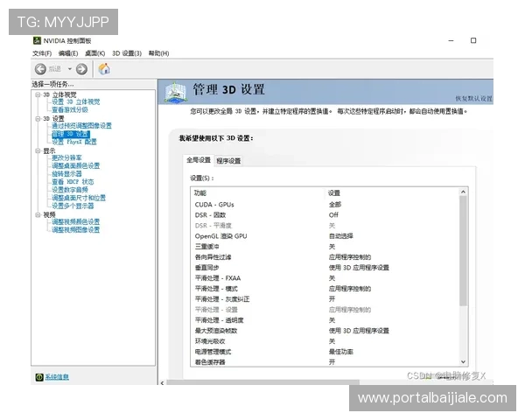The image size is (525, 420).
Task: Select the 三重缓冲 setting row
Action: click(x=325, y=247)
